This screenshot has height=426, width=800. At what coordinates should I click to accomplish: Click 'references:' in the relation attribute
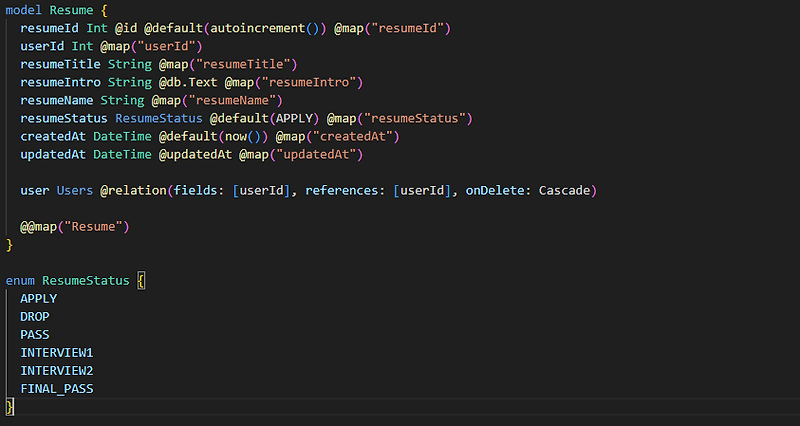point(345,190)
